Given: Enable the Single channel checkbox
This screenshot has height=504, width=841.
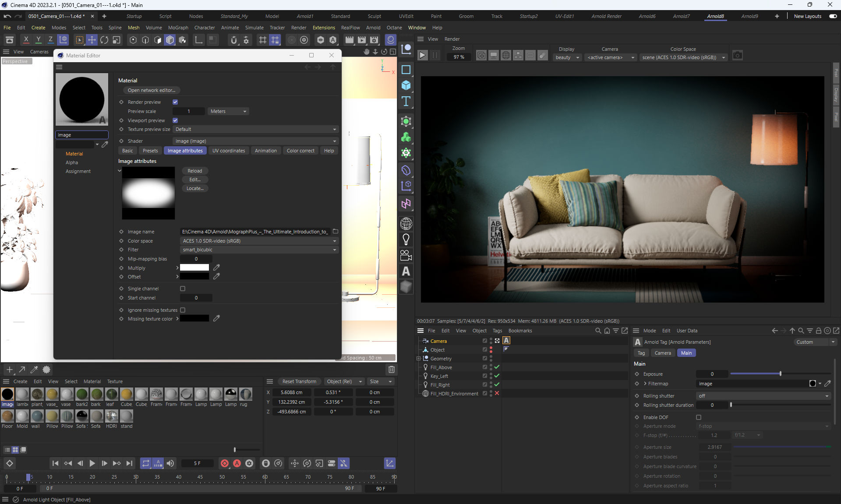Looking at the screenshot, I should (x=183, y=289).
